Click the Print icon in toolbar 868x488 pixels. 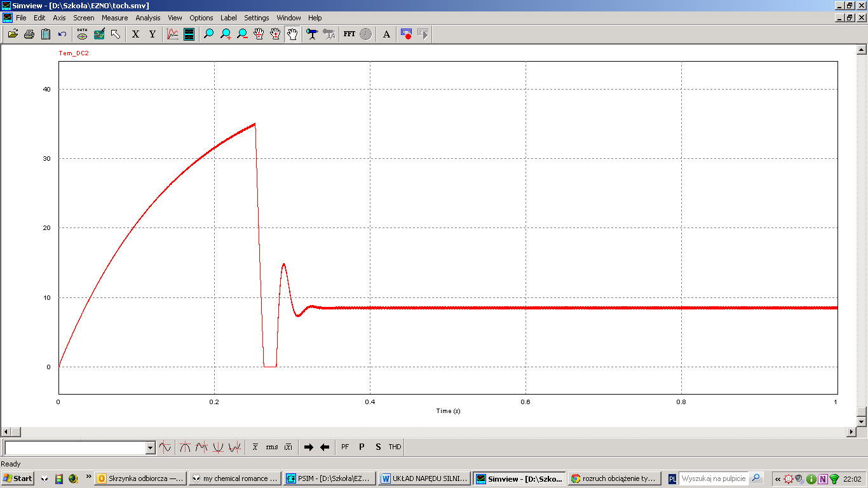tap(29, 34)
